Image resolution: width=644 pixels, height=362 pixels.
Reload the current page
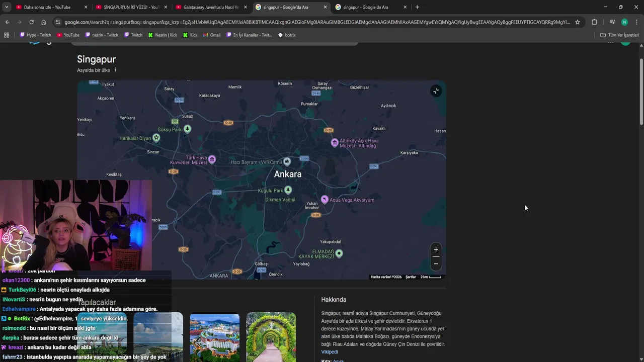pos(31,22)
